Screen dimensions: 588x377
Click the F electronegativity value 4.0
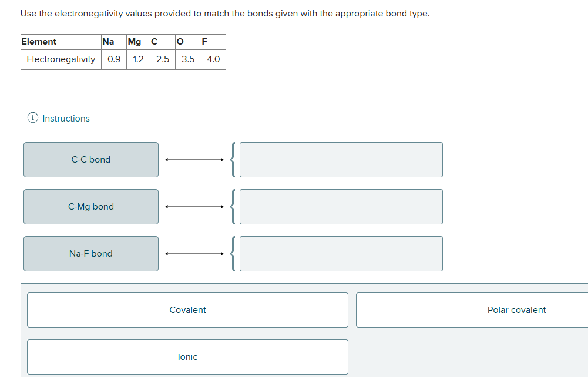213,59
